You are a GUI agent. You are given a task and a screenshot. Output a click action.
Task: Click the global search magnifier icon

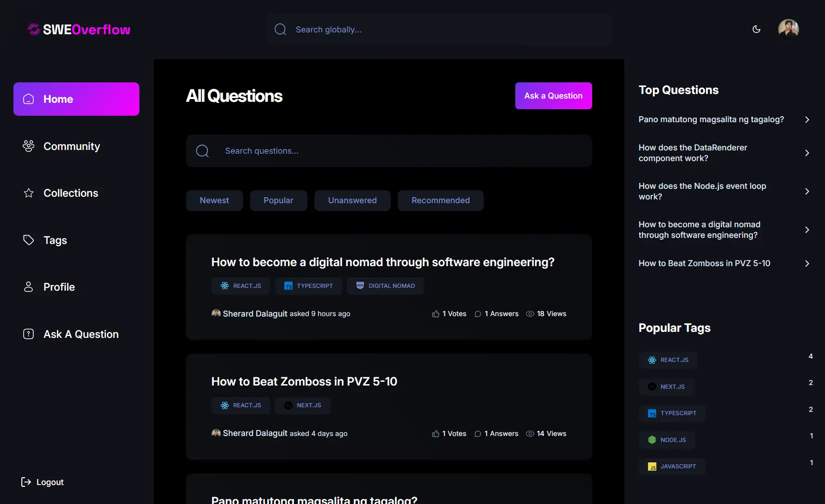point(280,30)
